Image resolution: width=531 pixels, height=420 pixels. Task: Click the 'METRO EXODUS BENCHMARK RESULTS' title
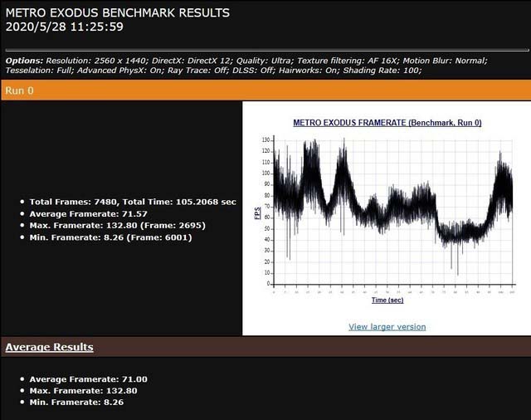point(118,13)
